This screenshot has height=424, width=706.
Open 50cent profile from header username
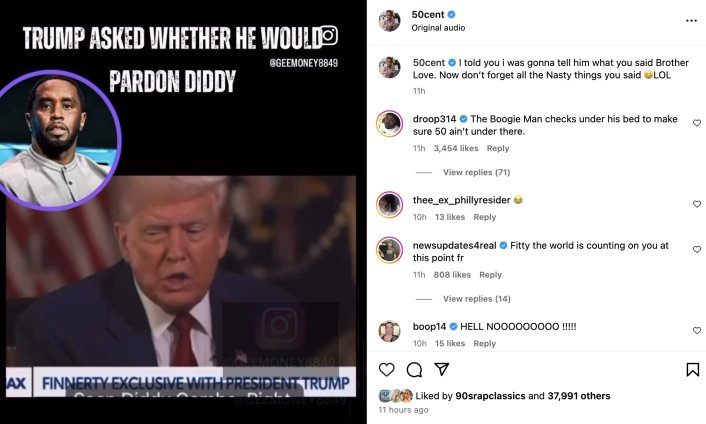click(428, 14)
